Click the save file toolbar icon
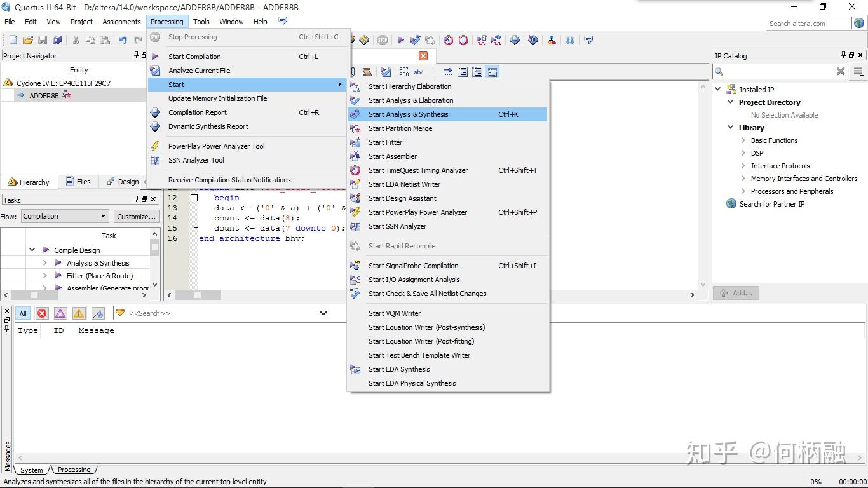The image size is (868, 488). coord(43,40)
